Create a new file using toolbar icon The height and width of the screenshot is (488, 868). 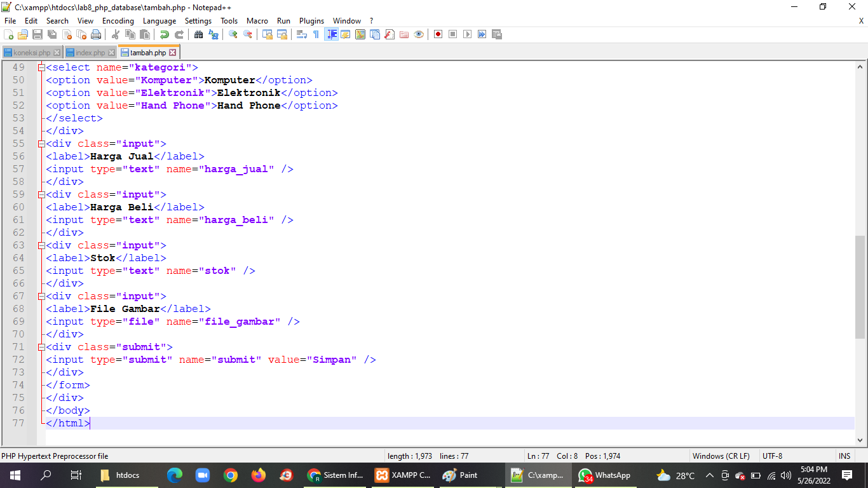7,34
